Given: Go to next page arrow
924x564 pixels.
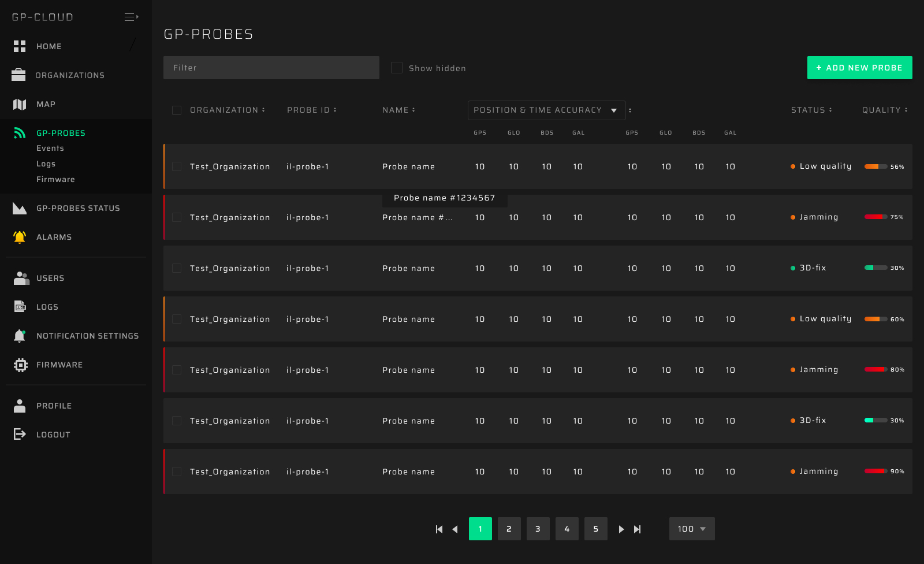Looking at the screenshot, I should (621, 529).
